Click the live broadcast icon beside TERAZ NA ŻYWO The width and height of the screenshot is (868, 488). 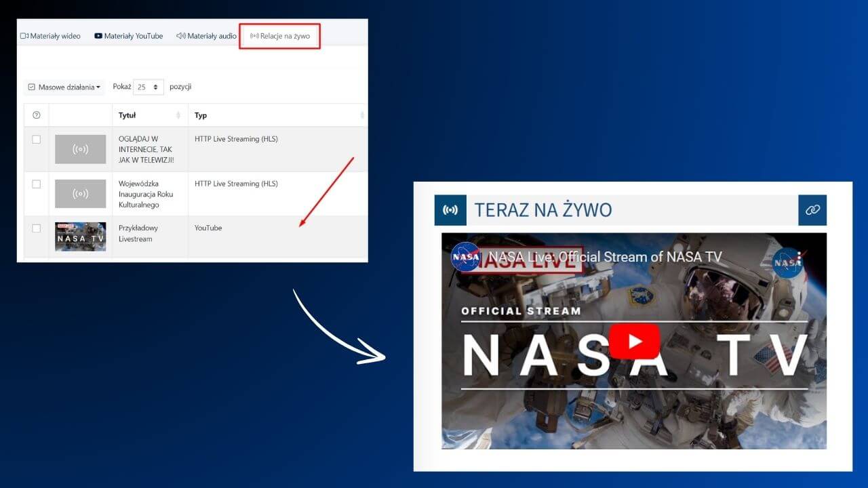[x=450, y=210]
